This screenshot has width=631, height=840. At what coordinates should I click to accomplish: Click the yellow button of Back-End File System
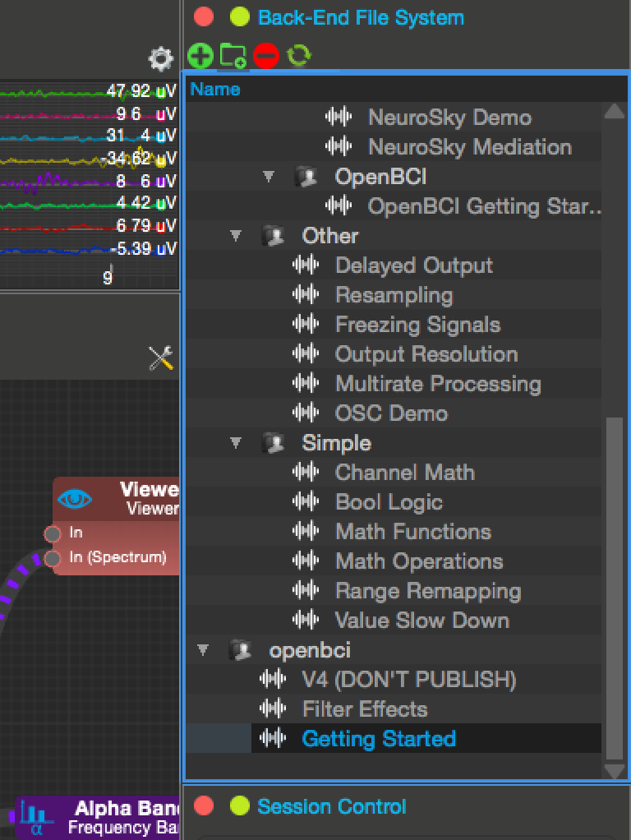tap(239, 17)
